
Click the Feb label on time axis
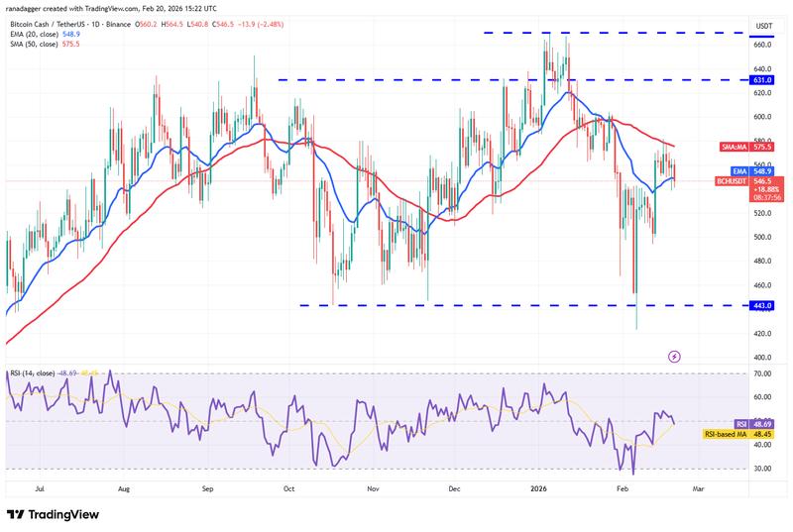(x=623, y=488)
